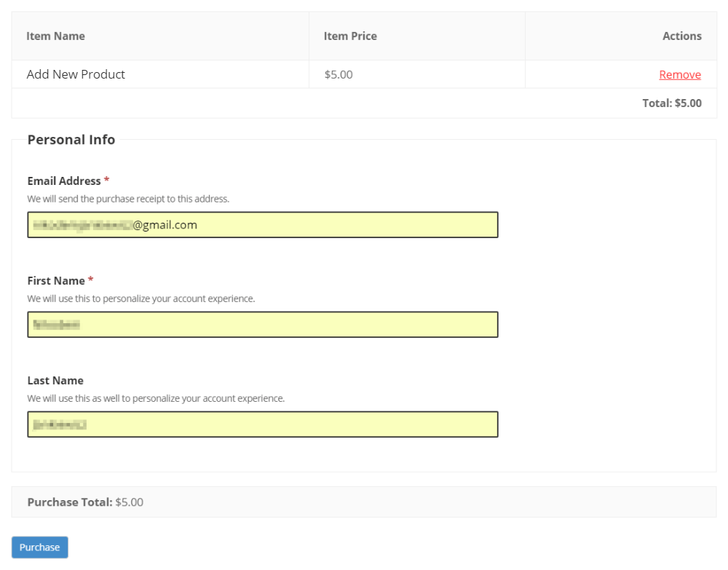
Task: Click the helper text under Last Name
Action: (156, 398)
